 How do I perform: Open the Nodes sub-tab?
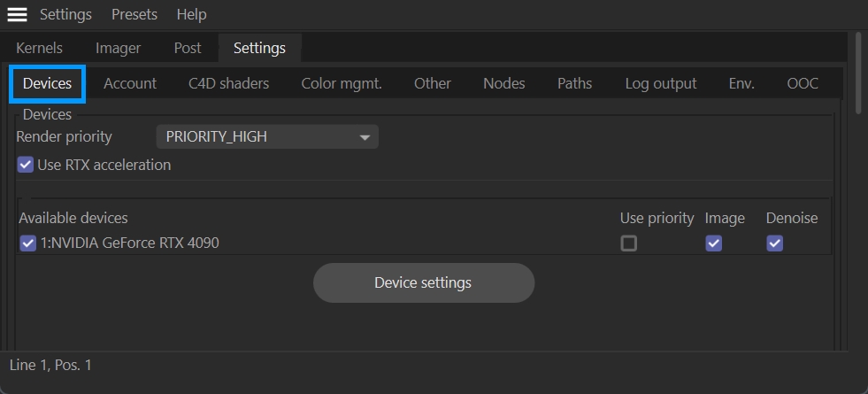coord(503,83)
